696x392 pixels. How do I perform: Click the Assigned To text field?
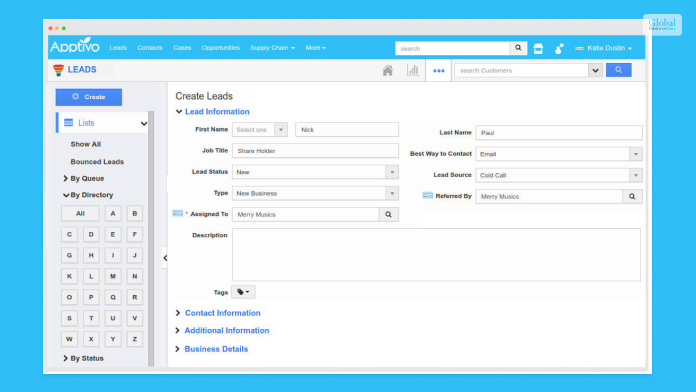tap(306, 214)
